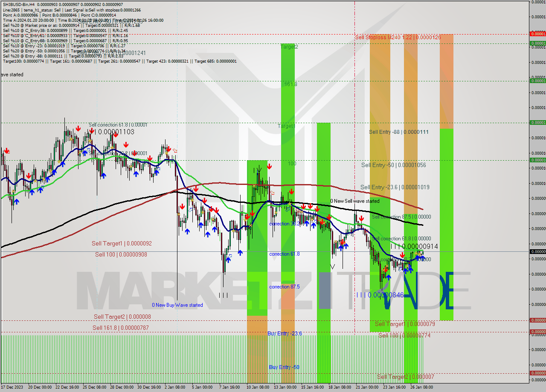The height and width of the screenshot is (392, 546).
Task: Select the 'Sell Entry -23.6 | 0.00001019' label
Action: [395, 187]
